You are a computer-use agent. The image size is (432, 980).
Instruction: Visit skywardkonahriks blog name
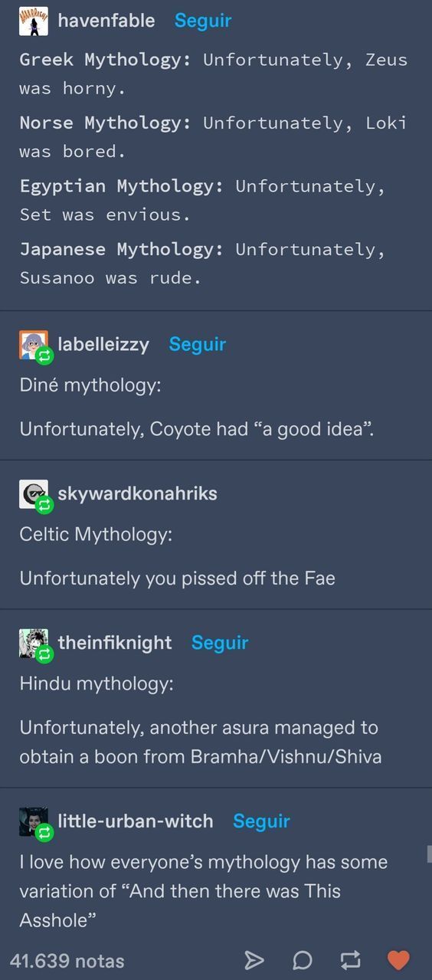pyautogui.click(x=138, y=493)
